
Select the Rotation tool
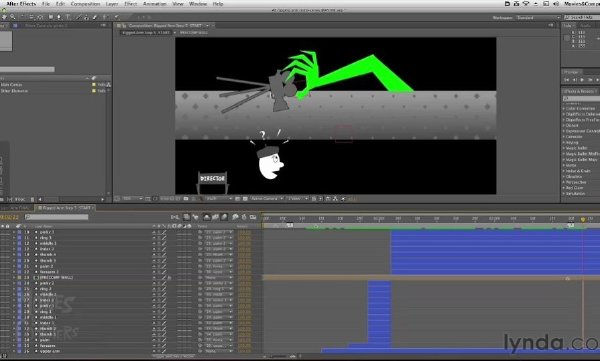click(22, 17)
